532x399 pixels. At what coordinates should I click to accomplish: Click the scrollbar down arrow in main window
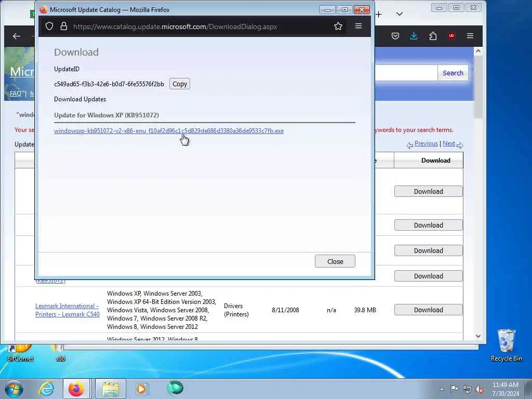tap(478, 336)
